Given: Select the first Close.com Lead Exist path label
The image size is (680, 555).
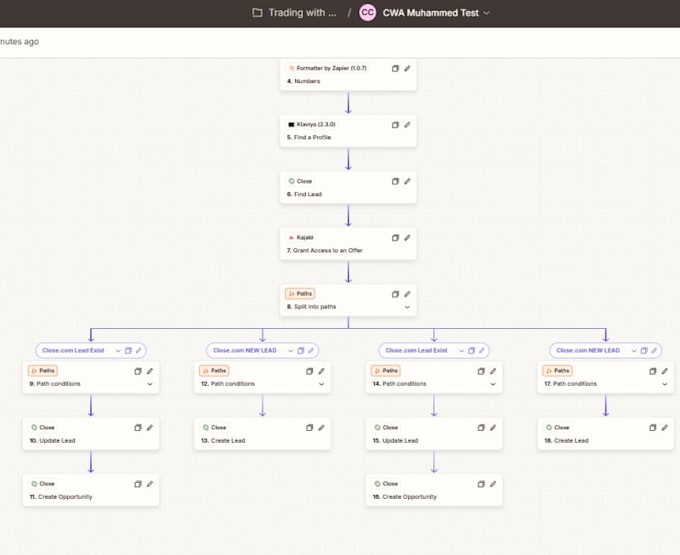Looking at the screenshot, I should tap(73, 350).
